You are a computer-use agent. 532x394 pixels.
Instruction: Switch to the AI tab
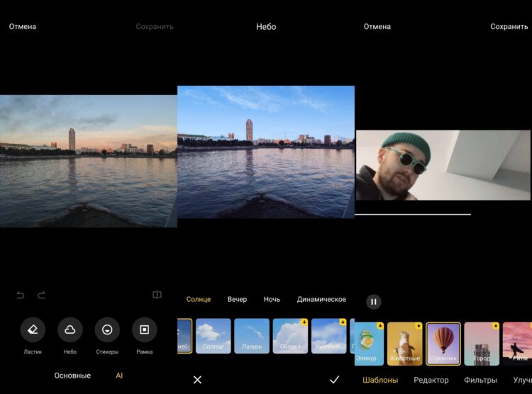pyautogui.click(x=119, y=376)
